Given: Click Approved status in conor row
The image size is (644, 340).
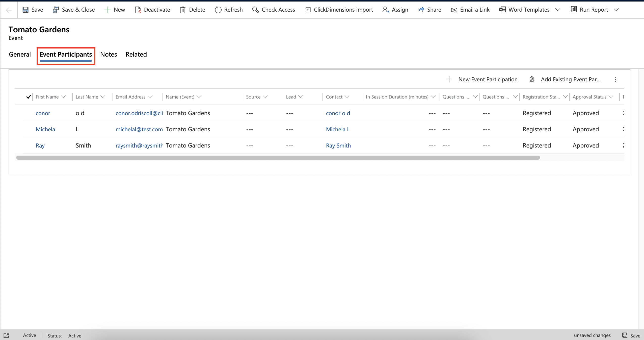Looking at the screenshot, I should coord(586,113).
